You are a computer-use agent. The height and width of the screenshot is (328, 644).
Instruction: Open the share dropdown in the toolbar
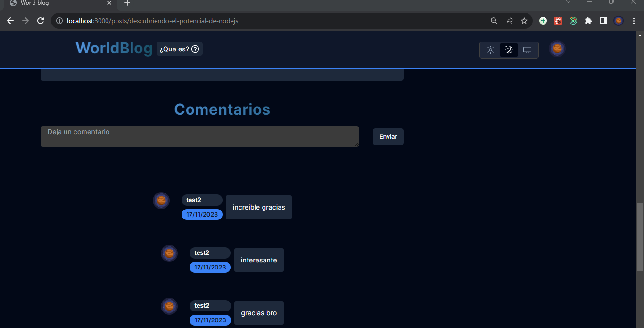[x=509, y=21]
